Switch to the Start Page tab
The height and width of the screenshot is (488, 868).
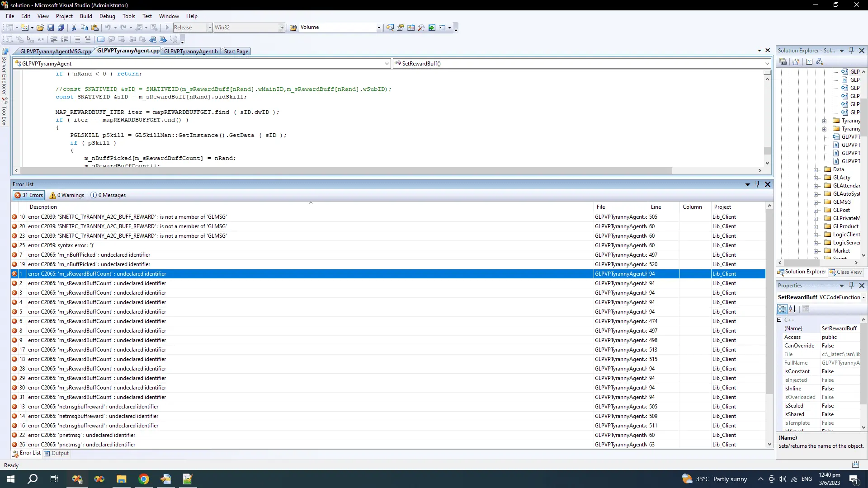pyautogui.click(x=236, y=51)
